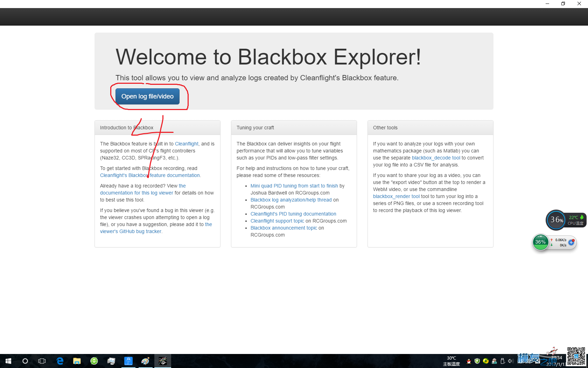Minimize the Blackbox Explorer window
Image resolution: width=588 pixels, height=368 pixels.
[547, 4]
